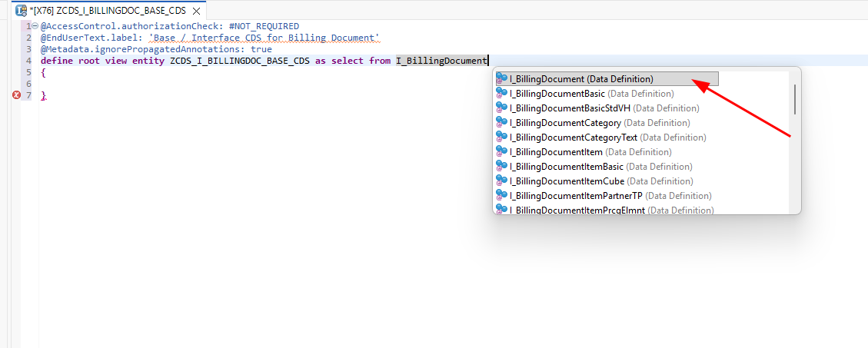The image size is (868, 348).
Task: Place cursor after I_BillingDocument in line 4
Action: coord(487,61)
